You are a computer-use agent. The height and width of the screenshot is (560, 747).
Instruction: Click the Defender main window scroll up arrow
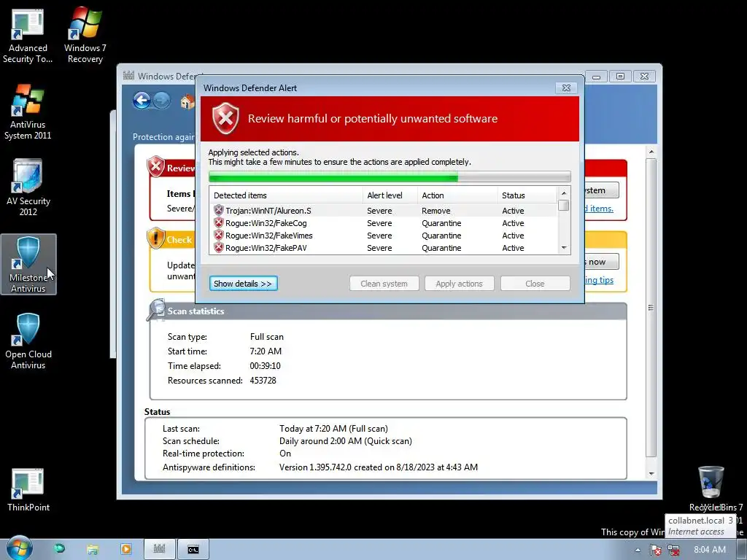click(651, 152)
